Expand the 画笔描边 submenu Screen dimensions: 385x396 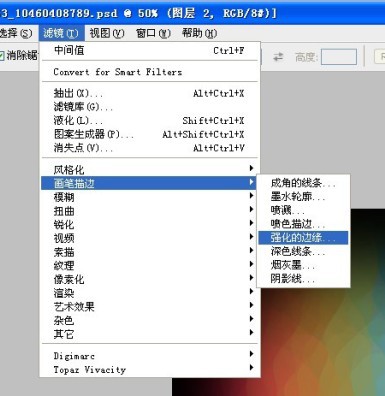coord(149,183)
